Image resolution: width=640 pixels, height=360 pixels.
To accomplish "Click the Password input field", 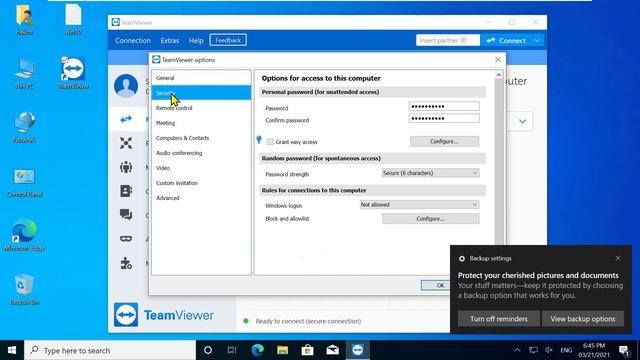I will 444,106.
